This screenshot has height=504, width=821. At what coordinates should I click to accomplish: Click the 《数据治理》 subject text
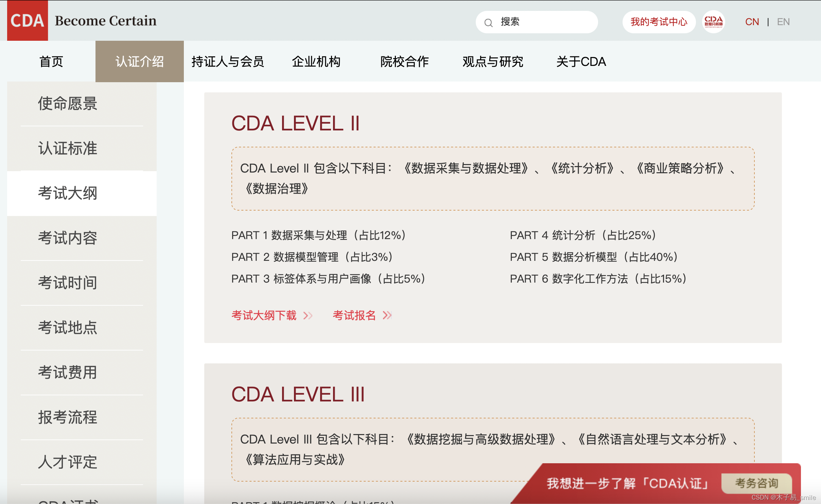[277, 188]
